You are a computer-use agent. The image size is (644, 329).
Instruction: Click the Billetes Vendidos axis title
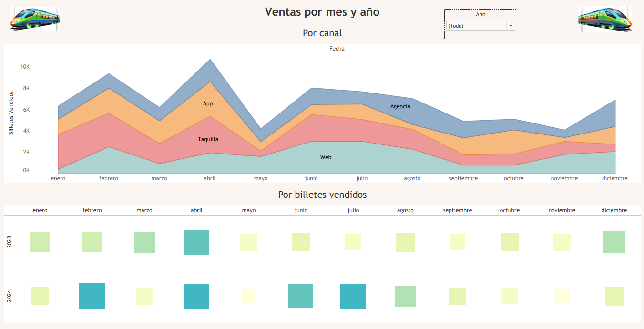(11, 113)
